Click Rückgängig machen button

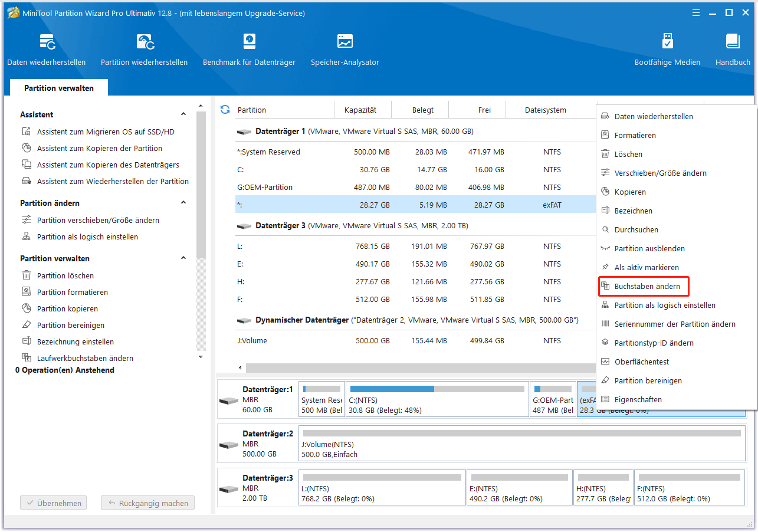(147, 504)
